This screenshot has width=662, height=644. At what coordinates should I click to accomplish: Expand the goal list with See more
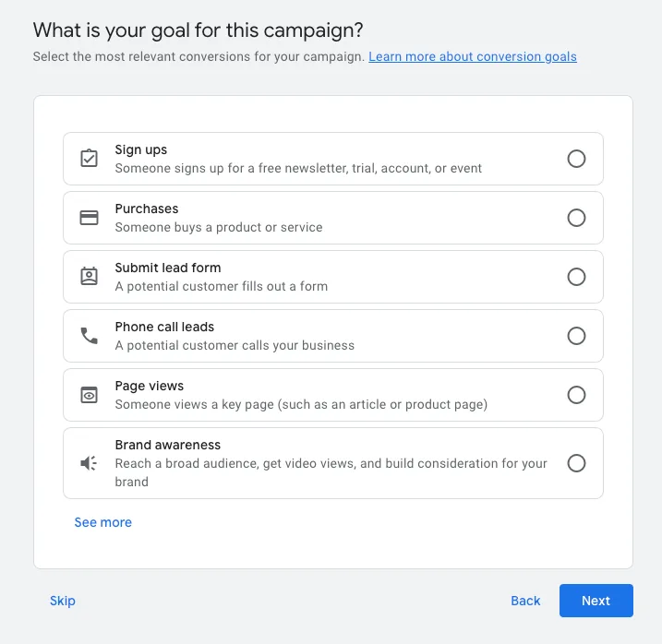[x=103, y=522]
